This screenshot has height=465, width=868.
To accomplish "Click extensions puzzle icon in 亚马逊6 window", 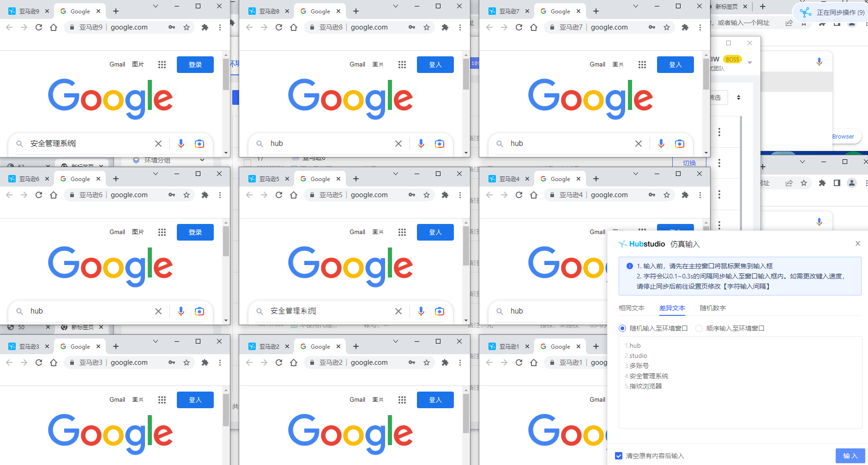I will coord(205,195).
